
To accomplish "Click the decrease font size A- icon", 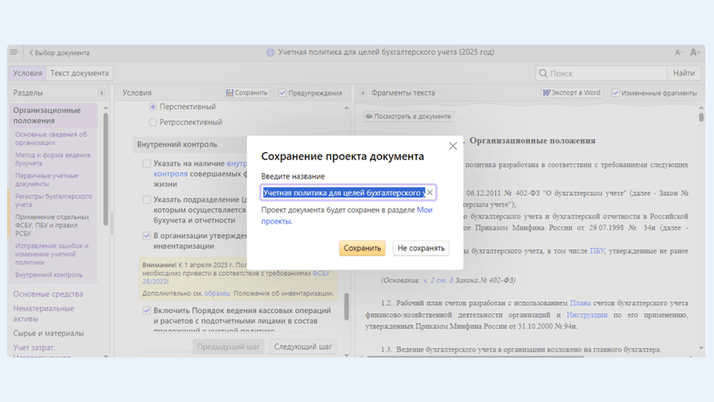I will tap(679, 53).
